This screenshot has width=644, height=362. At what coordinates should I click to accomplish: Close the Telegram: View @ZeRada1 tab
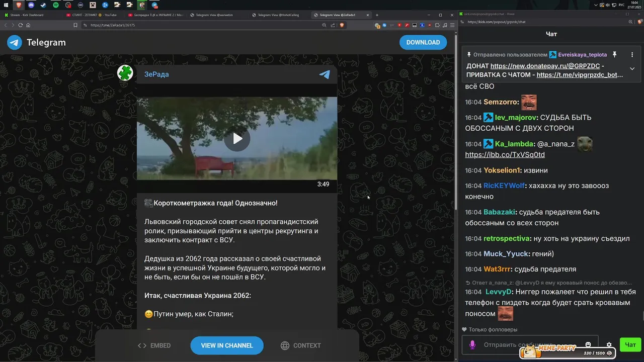(368, 15)
